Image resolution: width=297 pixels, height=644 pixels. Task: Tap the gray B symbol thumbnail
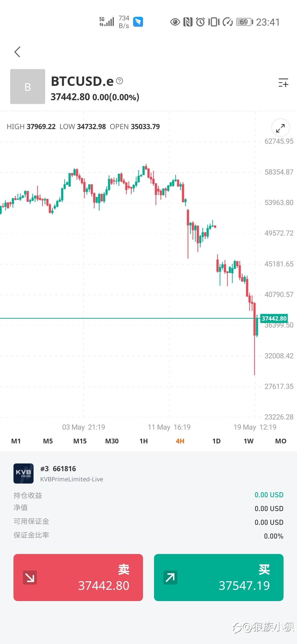(x=28, y=87)
